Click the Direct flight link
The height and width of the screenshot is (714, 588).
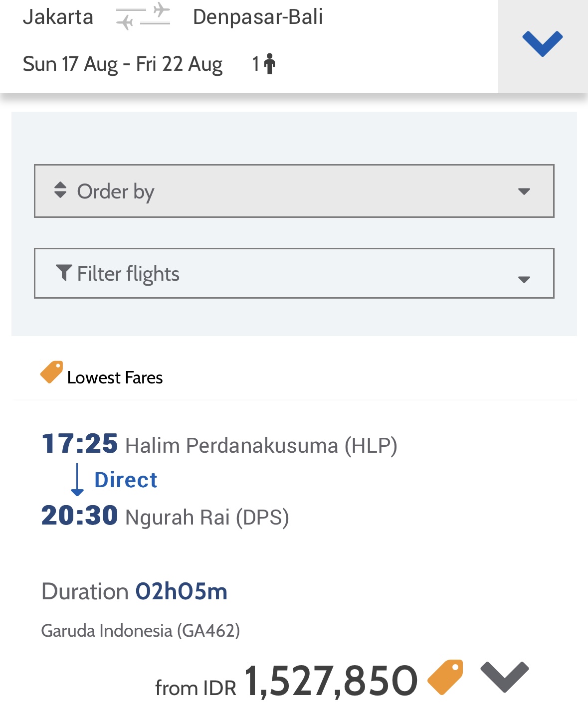click(x=126, y=480)
